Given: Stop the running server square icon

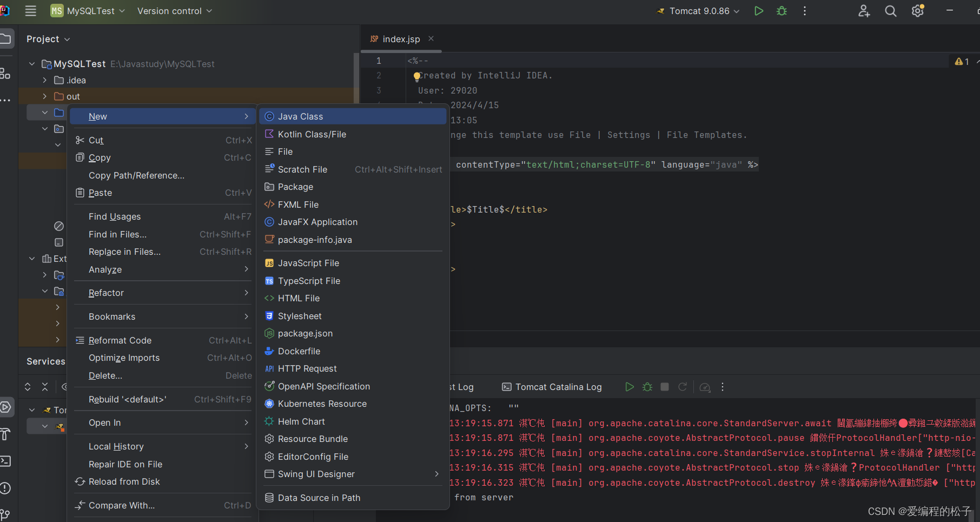Looking at the screenshot, I should (x=665, y=387).
